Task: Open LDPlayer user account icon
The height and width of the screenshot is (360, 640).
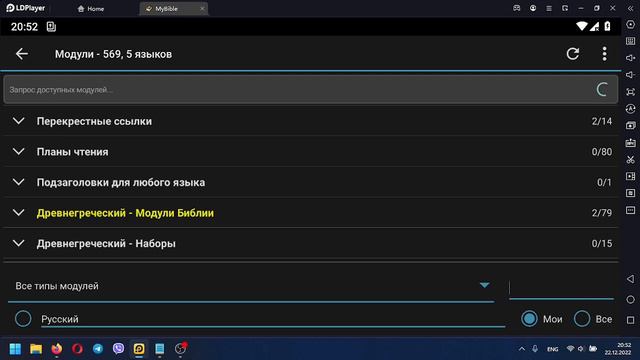Action: point(533,8)
